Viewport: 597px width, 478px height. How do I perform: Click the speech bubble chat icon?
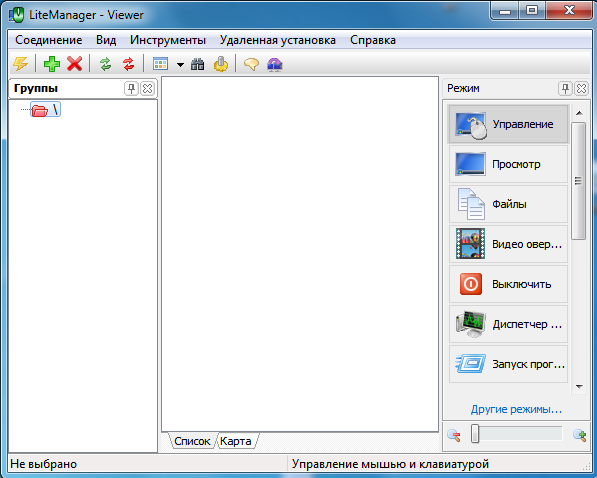pyautogui.click(x=251, y=64)
